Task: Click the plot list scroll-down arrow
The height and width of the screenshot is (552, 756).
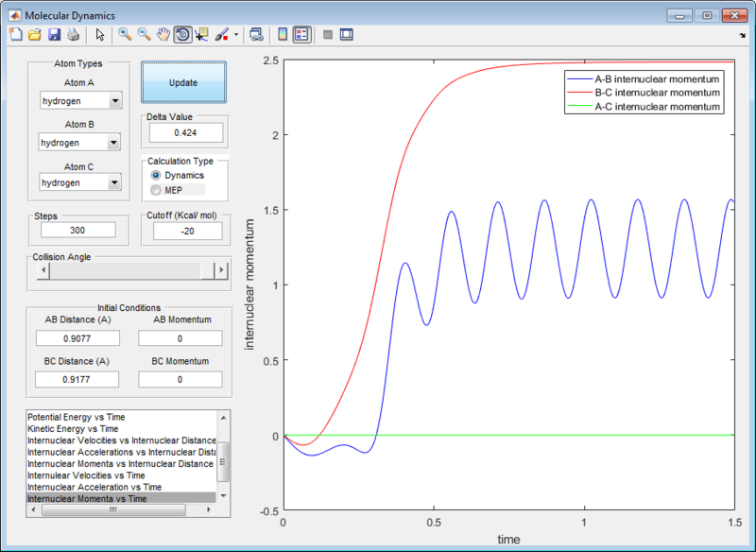Action: [223, 496]
